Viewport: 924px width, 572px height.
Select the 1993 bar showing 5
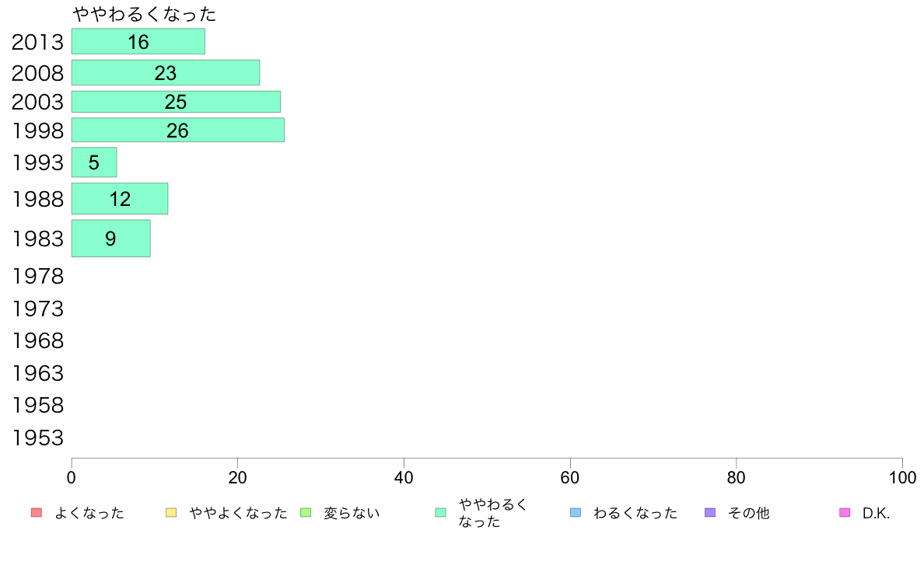point(94,162)
